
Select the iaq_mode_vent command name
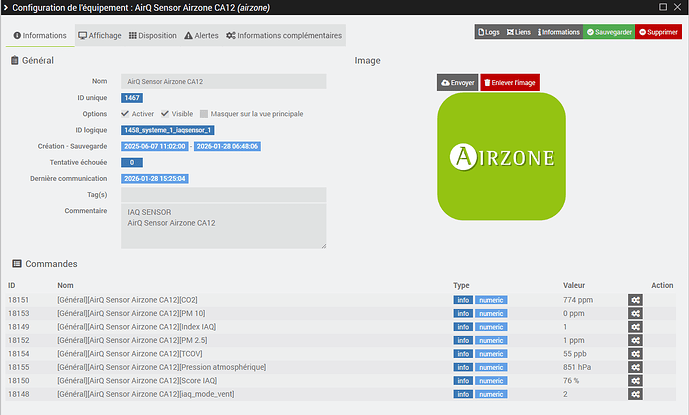pyautogui.click(x=146, y=394)
